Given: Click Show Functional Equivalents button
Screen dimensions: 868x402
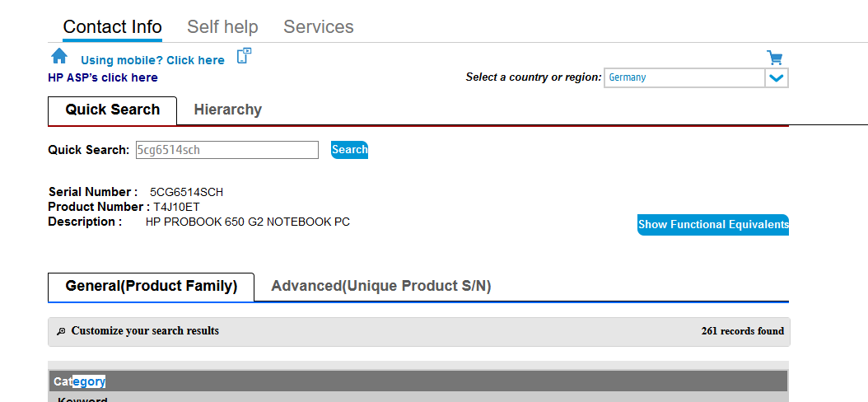Looking at the screenshot, I should pos(713,225).
